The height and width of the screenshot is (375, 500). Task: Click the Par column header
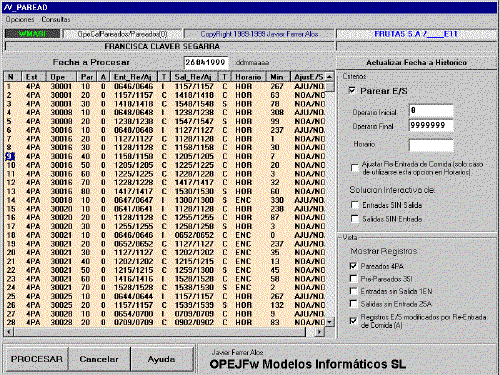[87, 77]
